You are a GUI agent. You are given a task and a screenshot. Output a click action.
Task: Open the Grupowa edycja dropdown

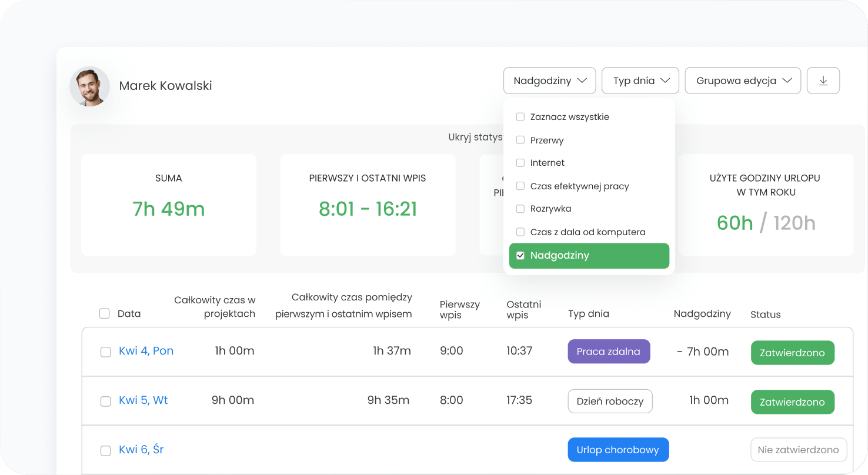click(x=743, y=81)
